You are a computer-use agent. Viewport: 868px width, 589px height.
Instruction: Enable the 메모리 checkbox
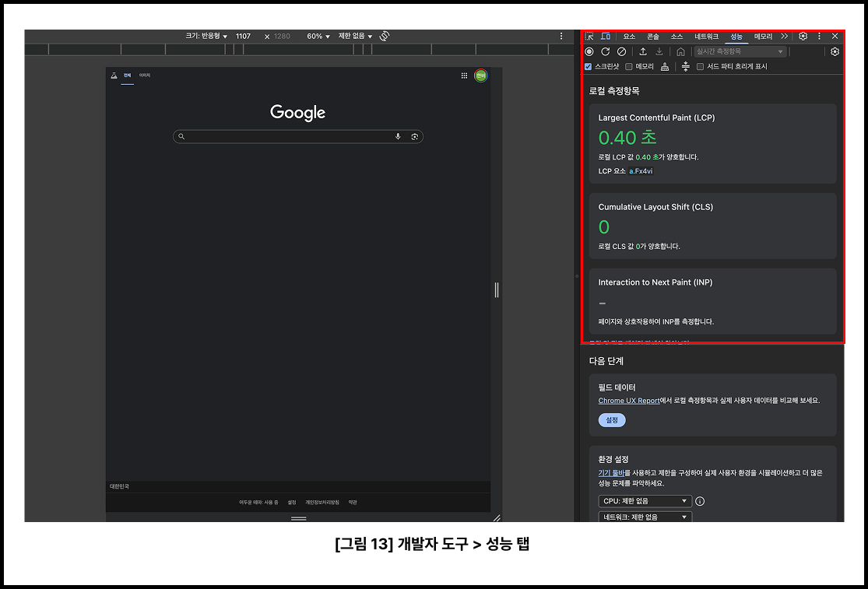point(629,66)
